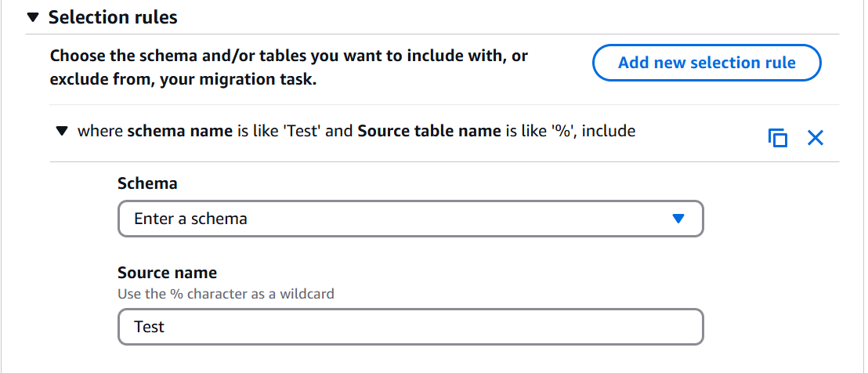Screen dimensions: 868x373
Task: Click the 'Test' value inside Source name
Action: coord(150,327)
